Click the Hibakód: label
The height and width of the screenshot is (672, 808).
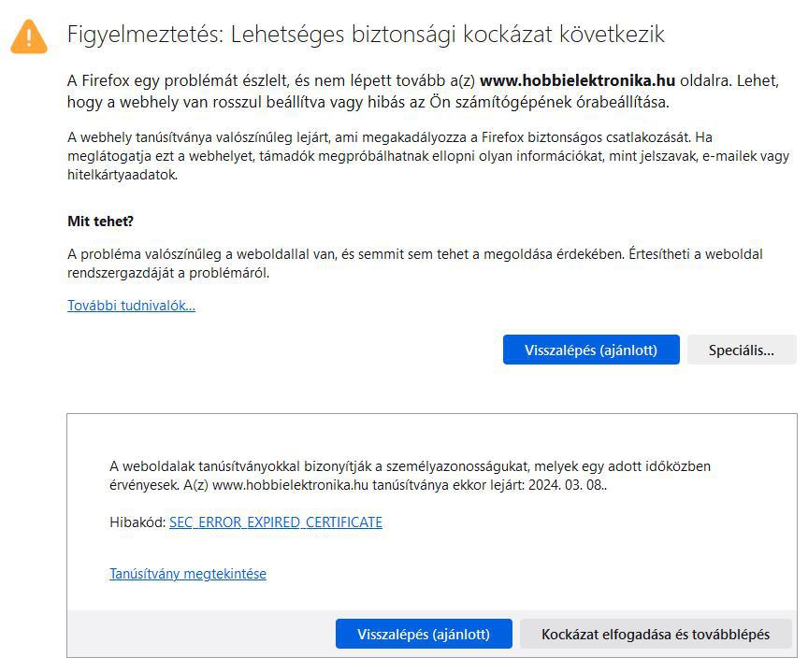coord(137,522)
